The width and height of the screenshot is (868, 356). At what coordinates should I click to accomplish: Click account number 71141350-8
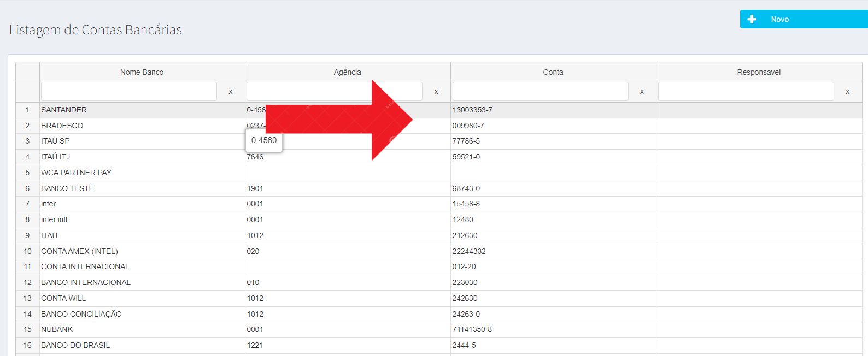point(472,329)
